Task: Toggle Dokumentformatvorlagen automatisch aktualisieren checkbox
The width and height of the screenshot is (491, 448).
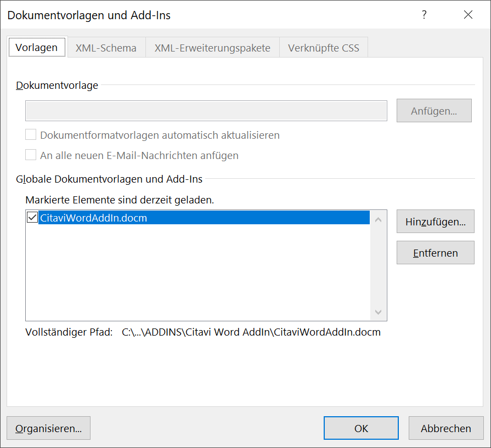Action: pyautogui.click(x=31, y=135)
